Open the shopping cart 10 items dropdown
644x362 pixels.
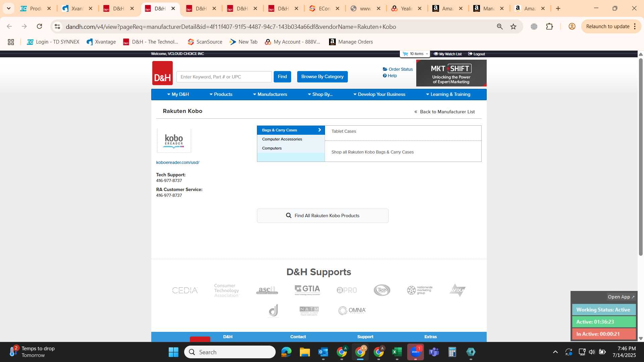click(x=415, y=54)
